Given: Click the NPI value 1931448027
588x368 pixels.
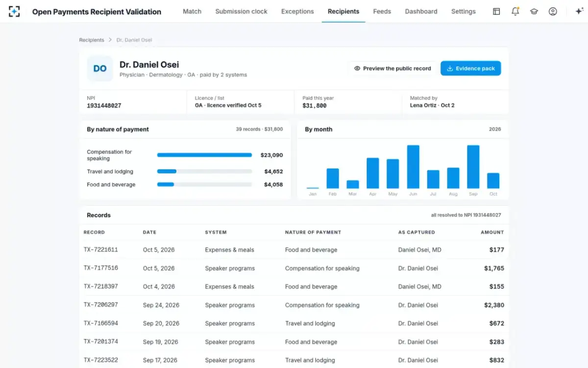Looking at the screenshot, I should tap(104, 105).
